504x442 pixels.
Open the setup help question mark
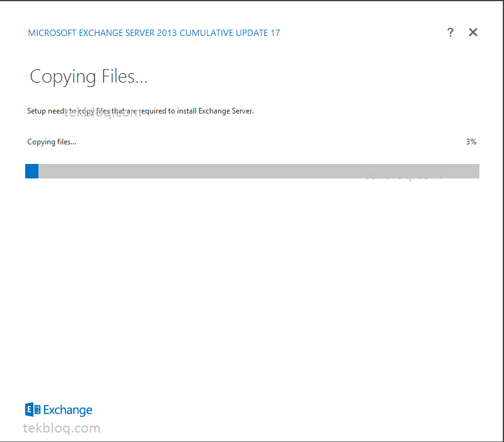450,32
